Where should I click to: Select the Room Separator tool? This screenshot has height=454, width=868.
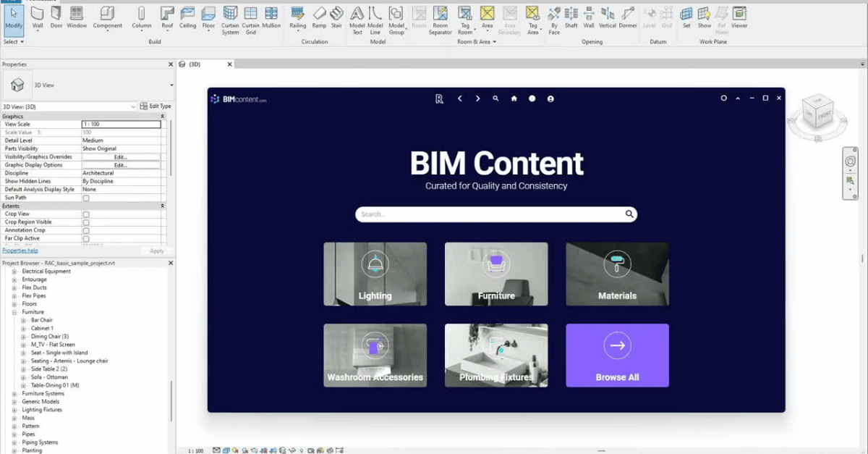(440, 20)
